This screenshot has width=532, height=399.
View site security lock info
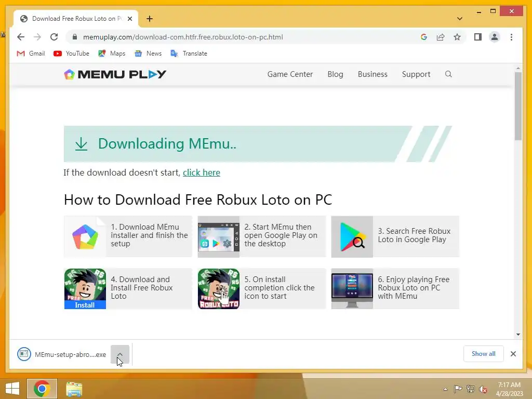pyautogui.click(x=75, y=37)
